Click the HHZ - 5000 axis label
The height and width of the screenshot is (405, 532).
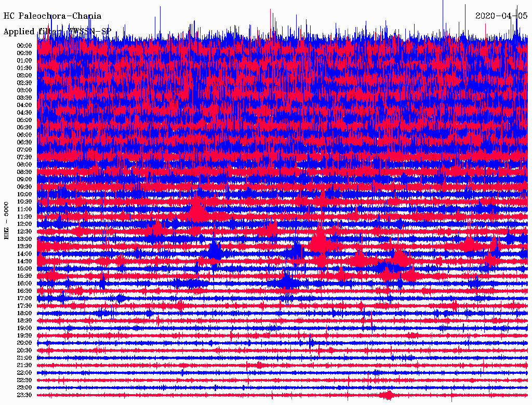pos(7,221)
